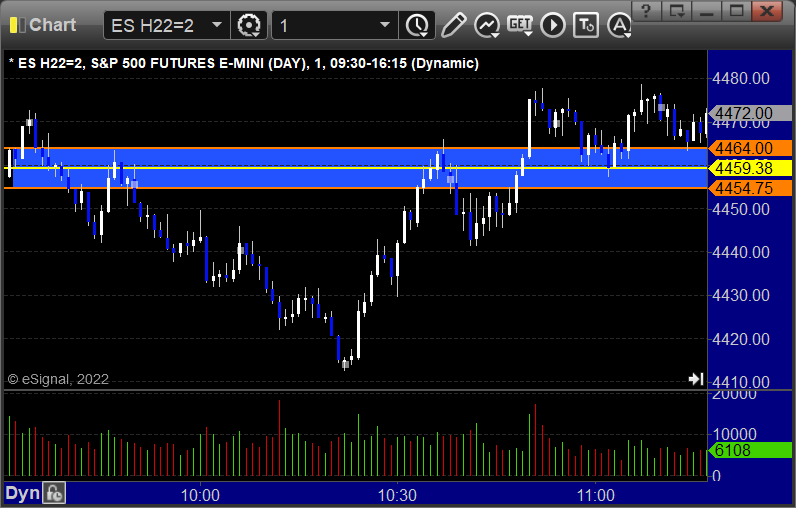796x508 pixels.
Task: Click the Chart window menu label
Action: click(x=52, y=24)
